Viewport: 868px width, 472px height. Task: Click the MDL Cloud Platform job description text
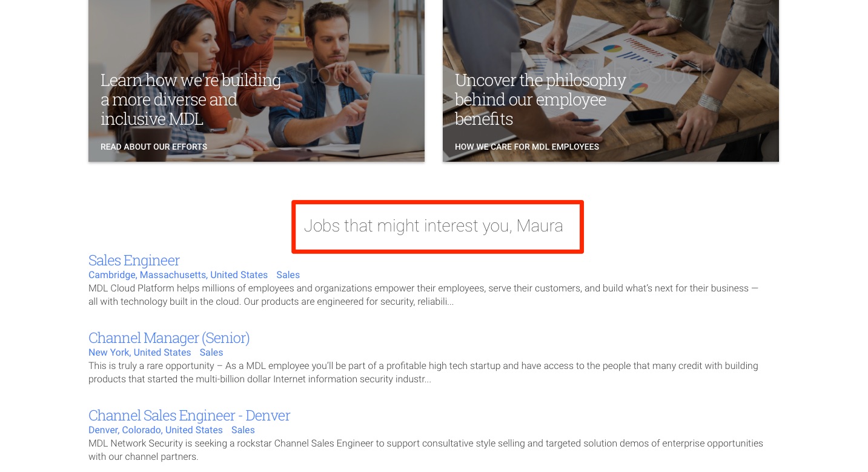point(423,295)
